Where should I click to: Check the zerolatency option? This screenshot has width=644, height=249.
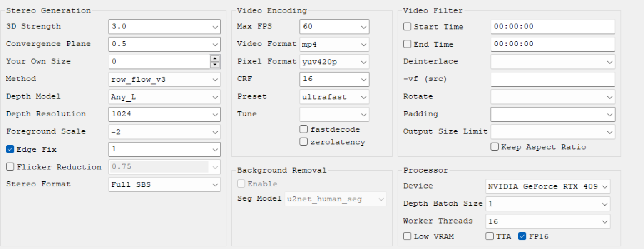pyautogui.click(x=303, y=142)
